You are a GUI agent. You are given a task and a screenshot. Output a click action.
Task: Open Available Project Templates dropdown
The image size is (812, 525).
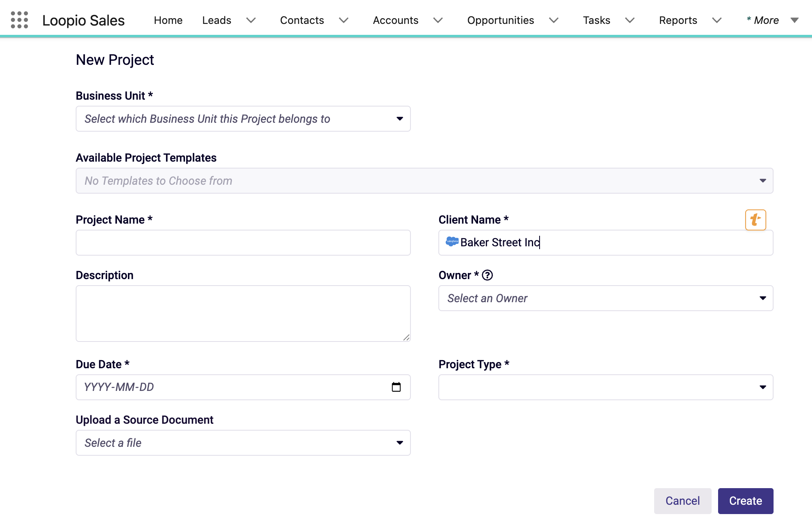[425, 181]
